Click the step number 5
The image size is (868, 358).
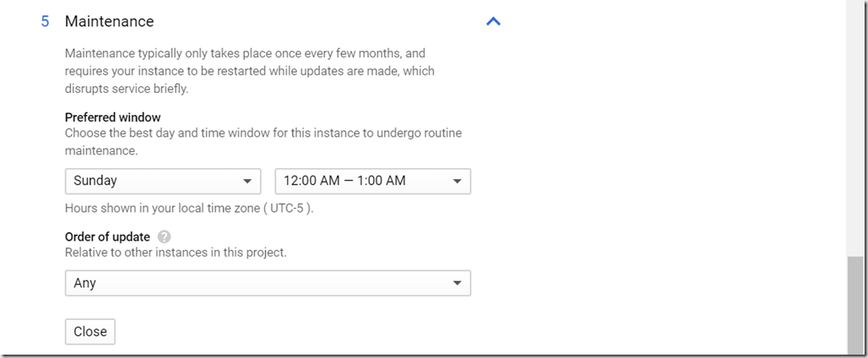click(x=45, y=22)
